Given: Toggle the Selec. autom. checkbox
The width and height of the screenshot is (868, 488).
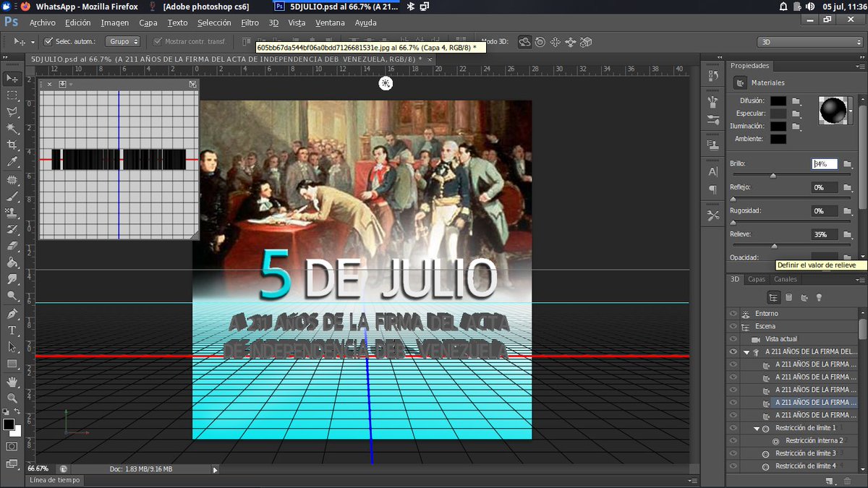Looking at the screenshot, I should click(48, 42).
